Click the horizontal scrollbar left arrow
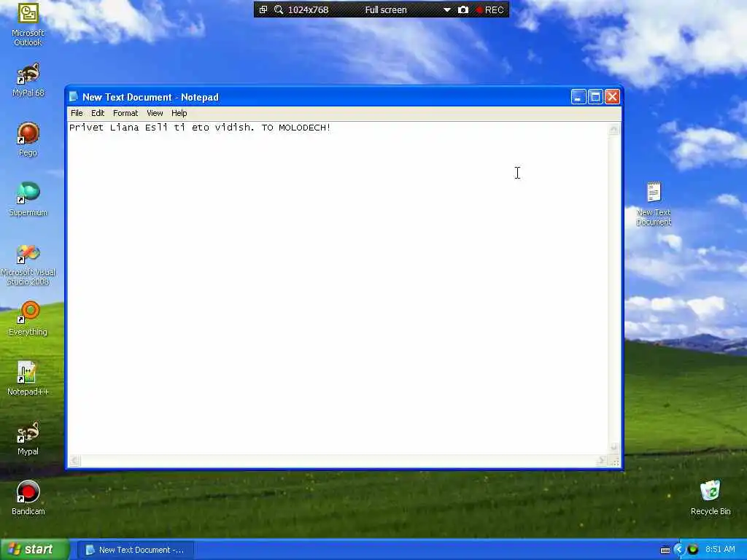Viewport: 747px width, 560px height. tap(74, 461)
